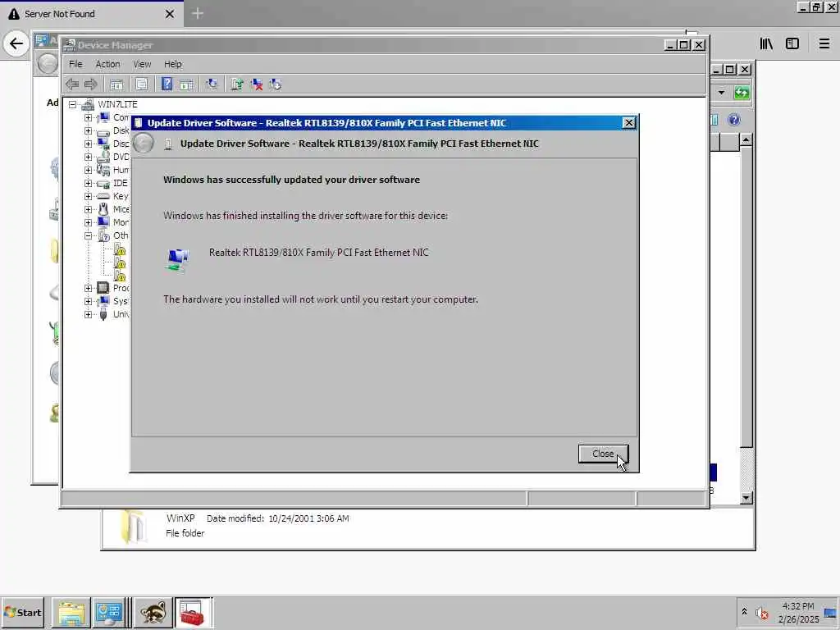This screenshot has width=840, height=630.
Task: Open the address dropdown arrow in Explorer window
Action: point(722,93)
